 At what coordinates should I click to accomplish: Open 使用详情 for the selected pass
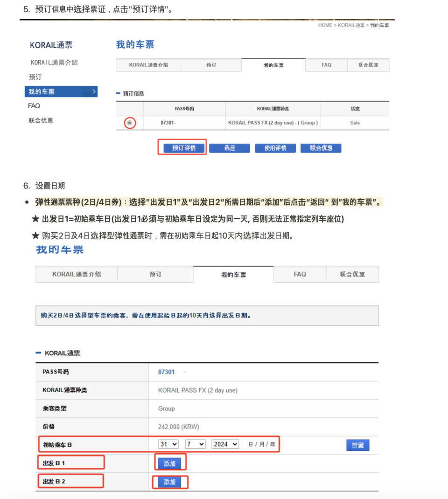pyautogui.click(x=275, y=148)
